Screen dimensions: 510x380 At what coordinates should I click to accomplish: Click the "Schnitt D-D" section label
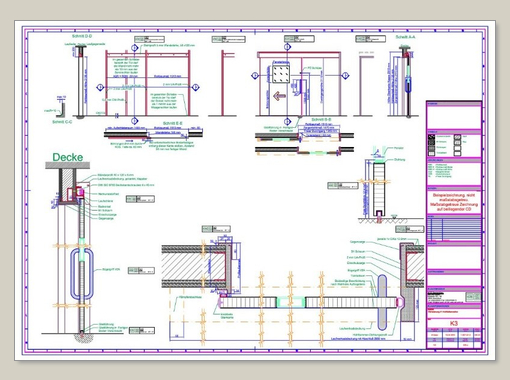tap(82, 36)
